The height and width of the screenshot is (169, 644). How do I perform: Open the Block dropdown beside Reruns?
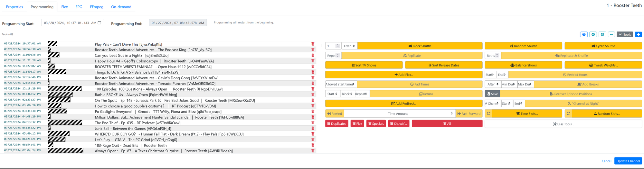[347, 94]
